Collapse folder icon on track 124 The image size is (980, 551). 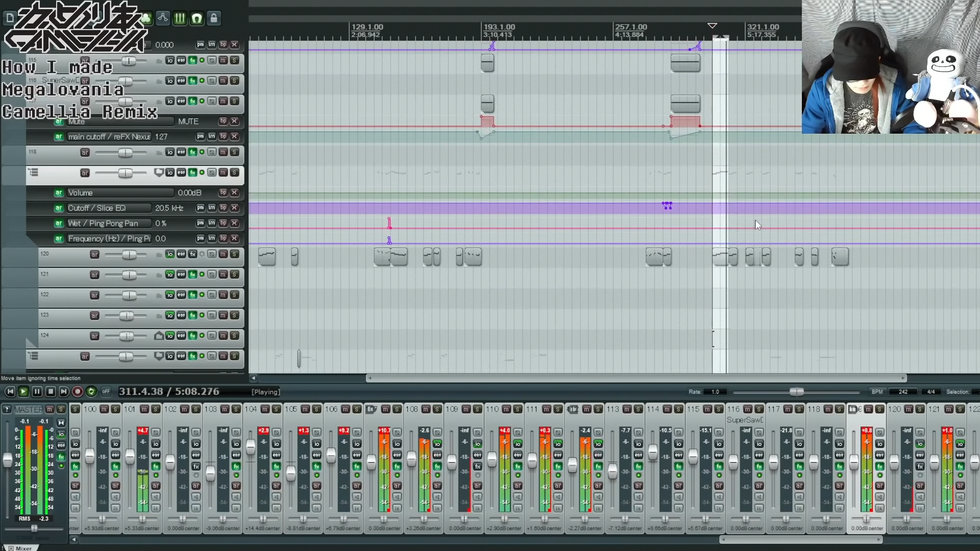point(159,336)
